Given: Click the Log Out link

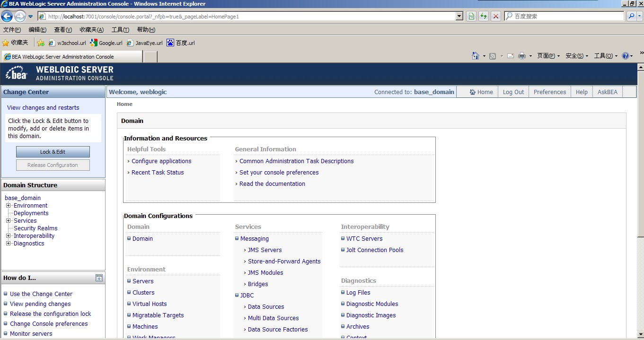Looking at the screenshot, I should pyautogui.click(x=513, y=92).
